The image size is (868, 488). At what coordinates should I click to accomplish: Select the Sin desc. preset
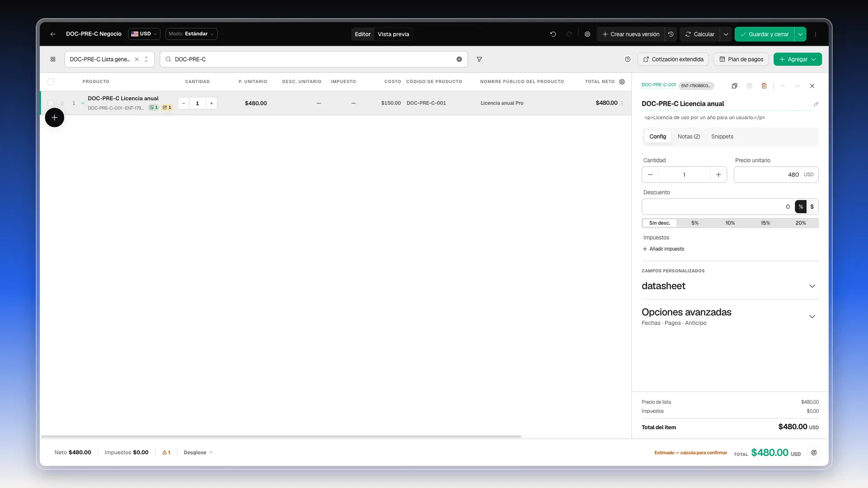click(x=660, y=223)
